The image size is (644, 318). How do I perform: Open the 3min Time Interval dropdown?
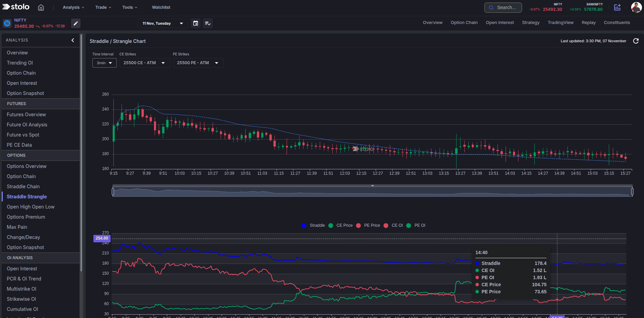(x=104, y=63)
